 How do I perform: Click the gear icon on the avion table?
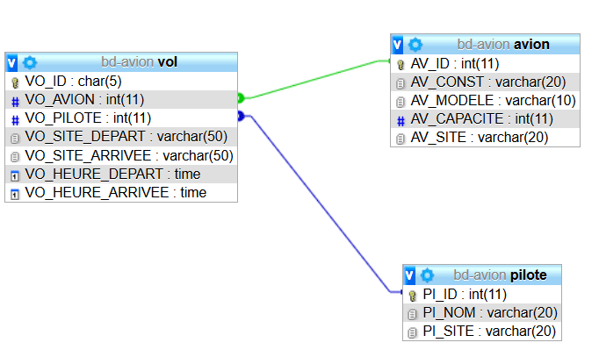point(415,44)
